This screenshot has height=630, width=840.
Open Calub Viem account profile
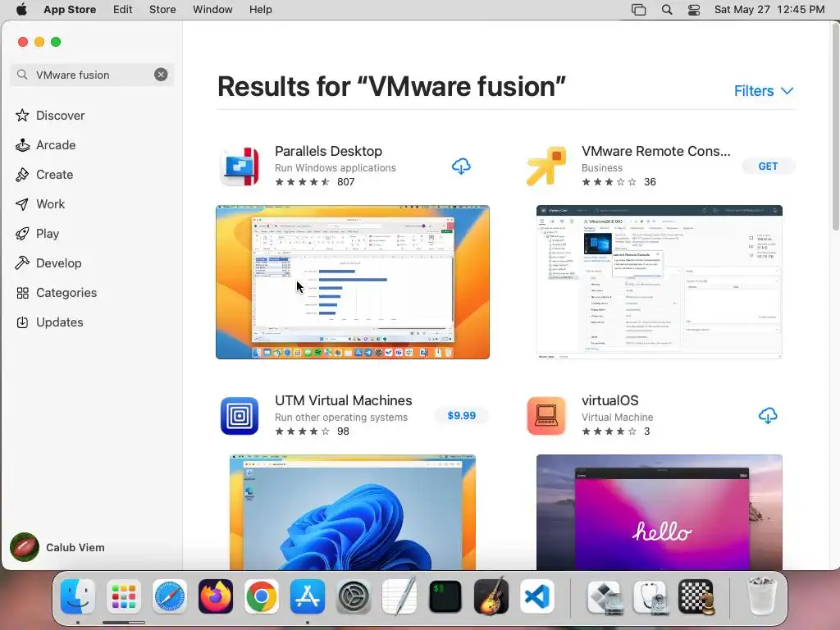(x=57, y=547)
